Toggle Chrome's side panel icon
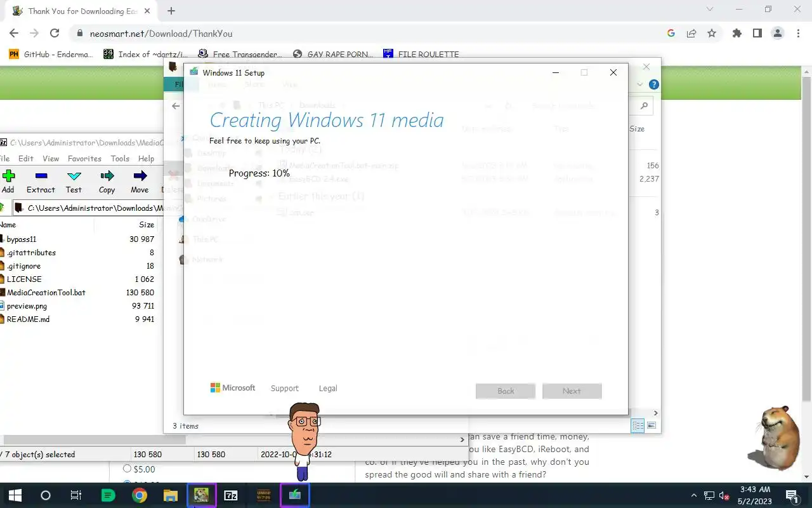 [x=757, y=34]
